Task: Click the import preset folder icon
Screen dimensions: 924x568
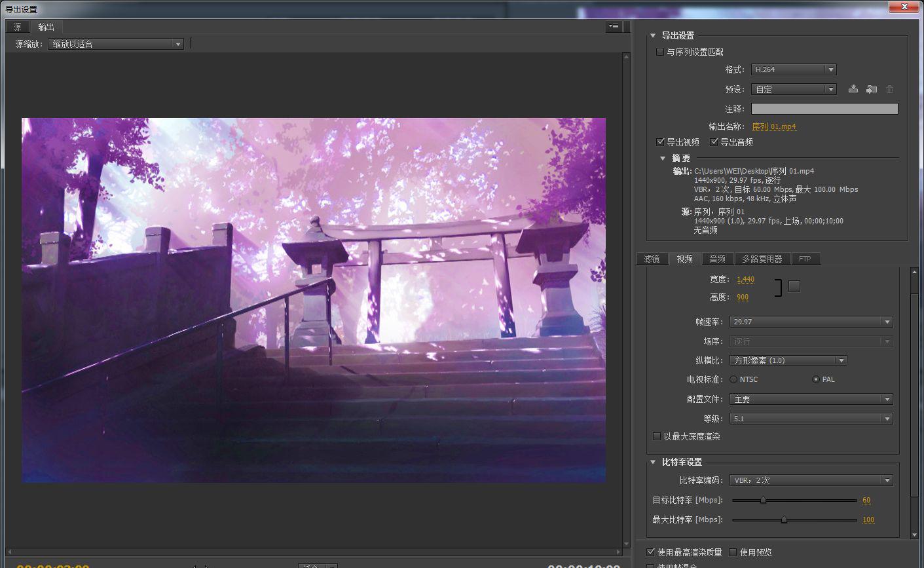Action: (872, 89)
